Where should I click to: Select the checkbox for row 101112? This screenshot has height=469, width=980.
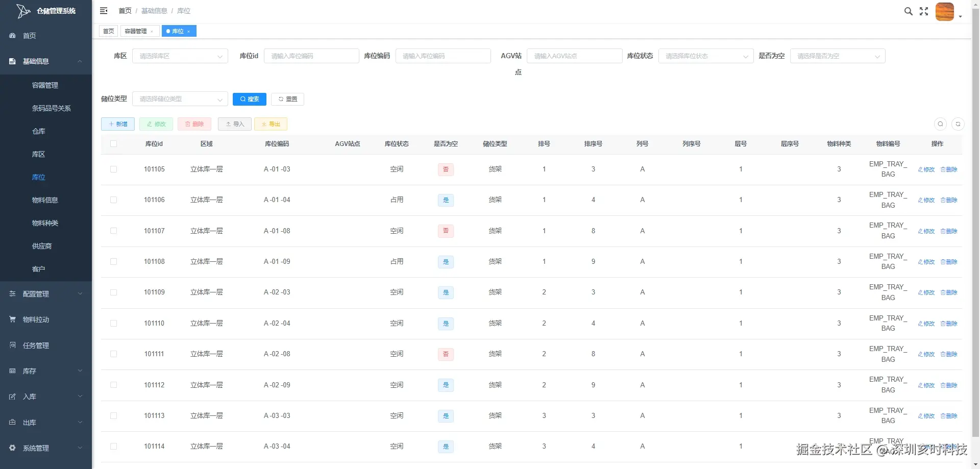113,385
